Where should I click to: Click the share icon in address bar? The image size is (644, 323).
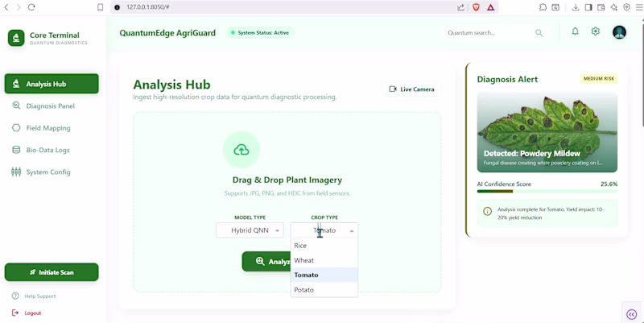coord(460,7)
